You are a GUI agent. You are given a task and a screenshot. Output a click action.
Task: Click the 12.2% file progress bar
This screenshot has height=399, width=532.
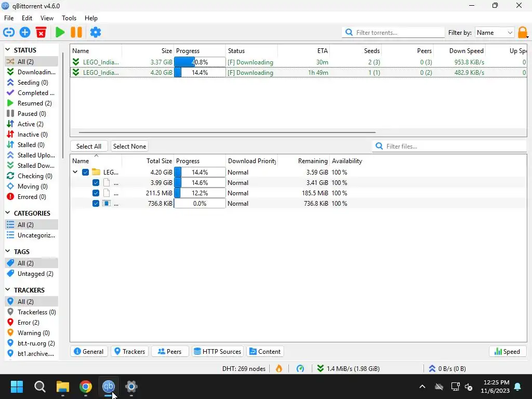[x=200, y=193]
